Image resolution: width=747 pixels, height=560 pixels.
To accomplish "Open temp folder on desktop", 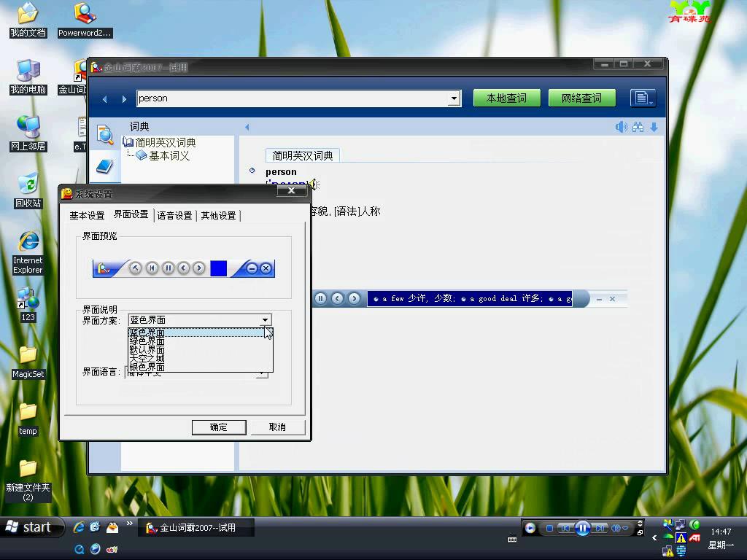I will (28, 419).
